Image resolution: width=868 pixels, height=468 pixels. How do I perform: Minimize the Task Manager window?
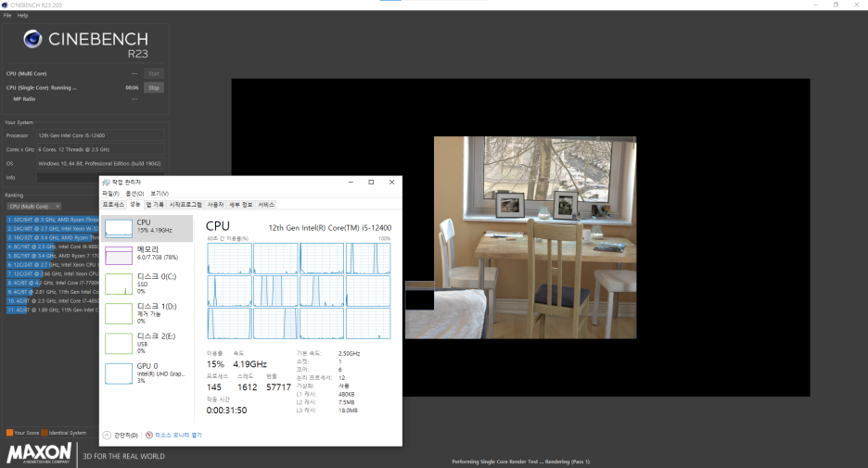pos(351,182)
